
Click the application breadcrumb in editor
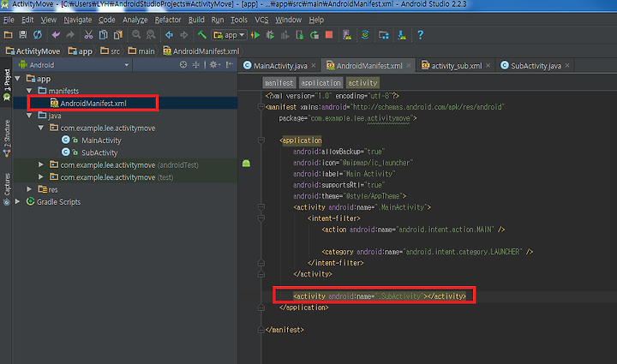pyautogui.click(x=320, y=83)
